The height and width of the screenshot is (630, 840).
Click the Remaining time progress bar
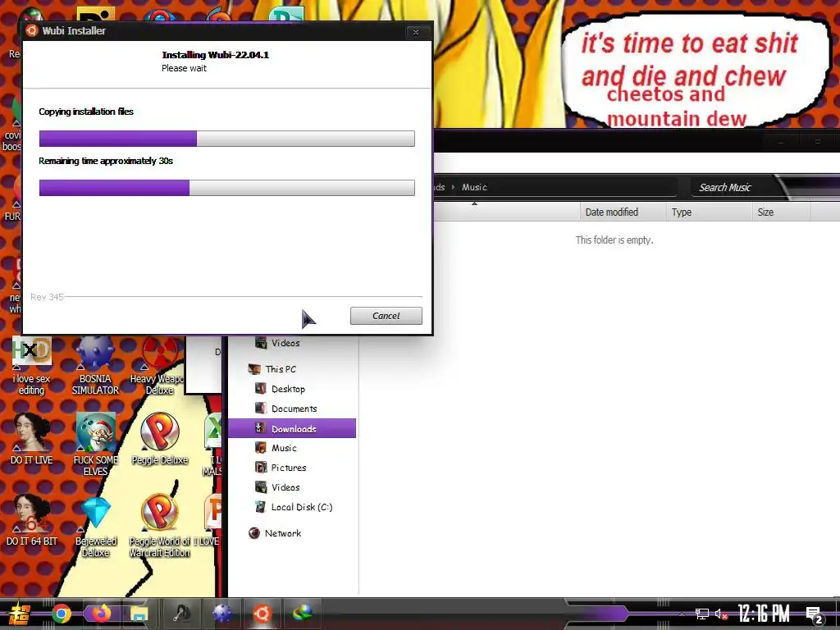point(226,188)
